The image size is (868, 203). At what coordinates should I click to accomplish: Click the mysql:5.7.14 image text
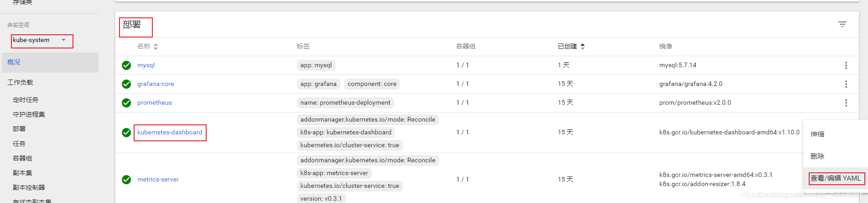coord(678,65)
